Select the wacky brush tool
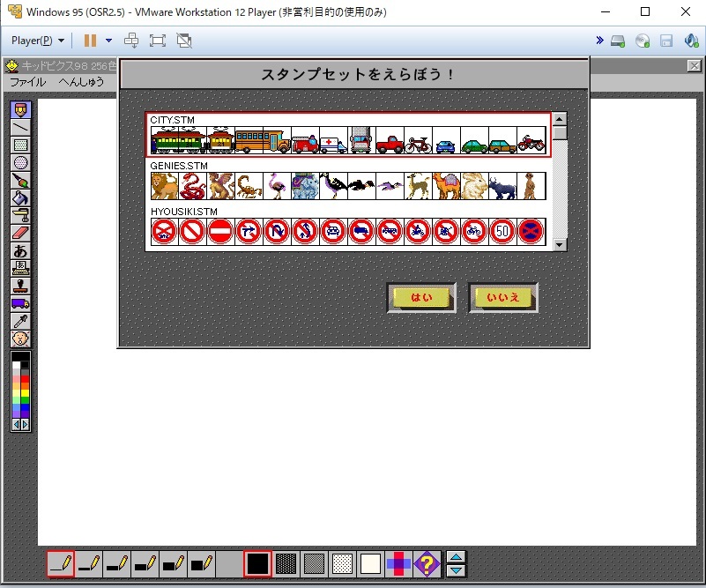Image resolution: width=706 pixels, height=588 pixels. 20,180
